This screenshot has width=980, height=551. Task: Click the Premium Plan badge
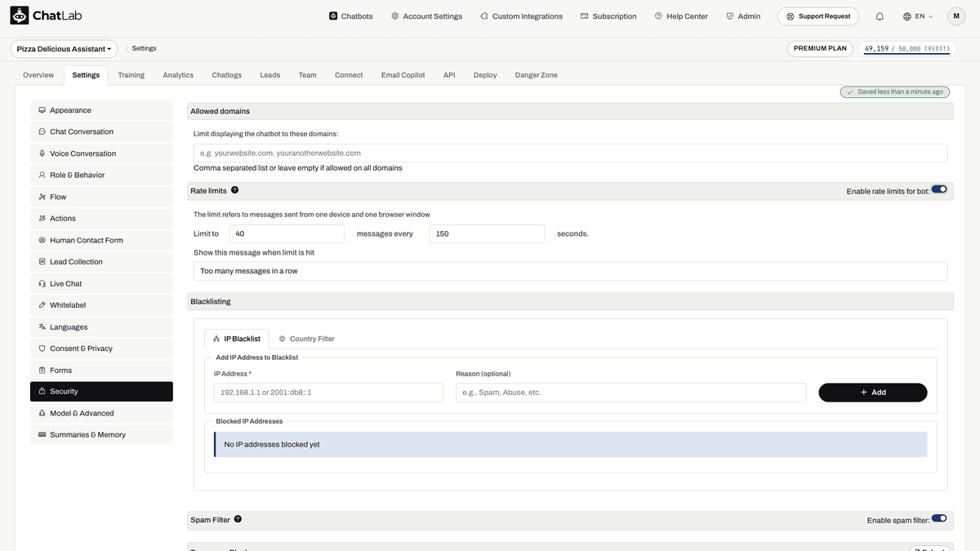pos(820,49)
